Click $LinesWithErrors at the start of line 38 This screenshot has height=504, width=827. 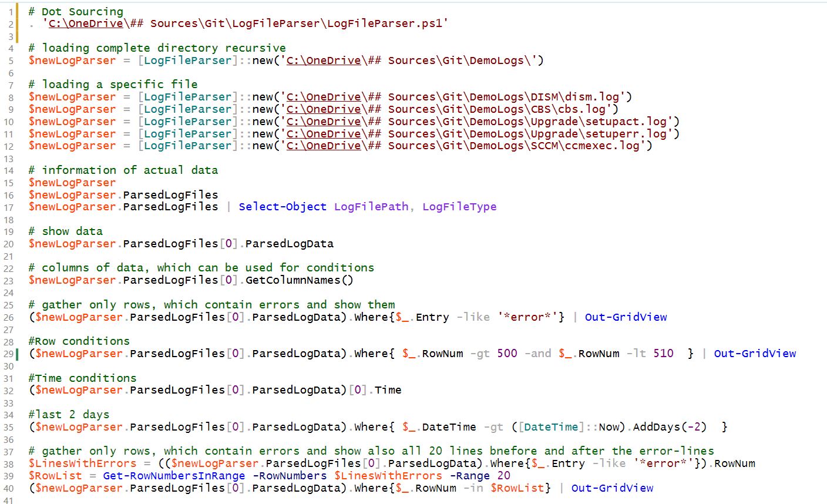click(82, 463)
